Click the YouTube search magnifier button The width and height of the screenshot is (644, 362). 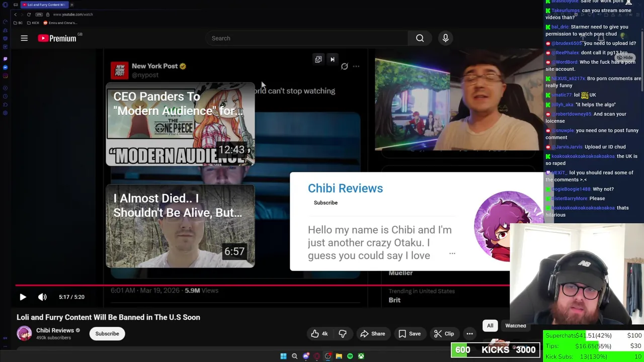click(420, 38)
